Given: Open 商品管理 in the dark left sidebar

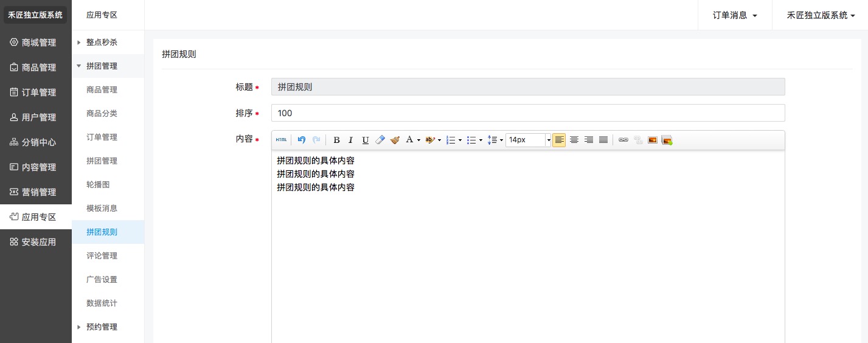Looking at the screenshot, I should 36,68.
